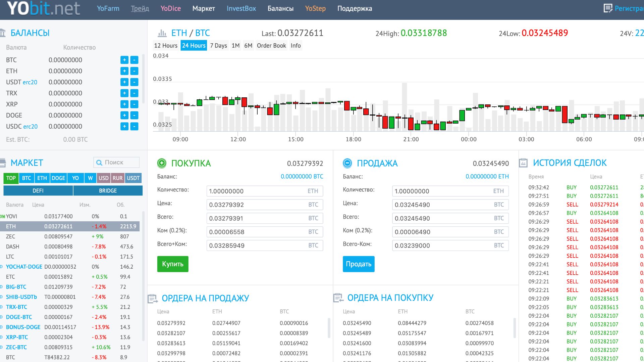Open the BRIDGE market category
Screen dimensions: 644x362
(x=108, y=190)
